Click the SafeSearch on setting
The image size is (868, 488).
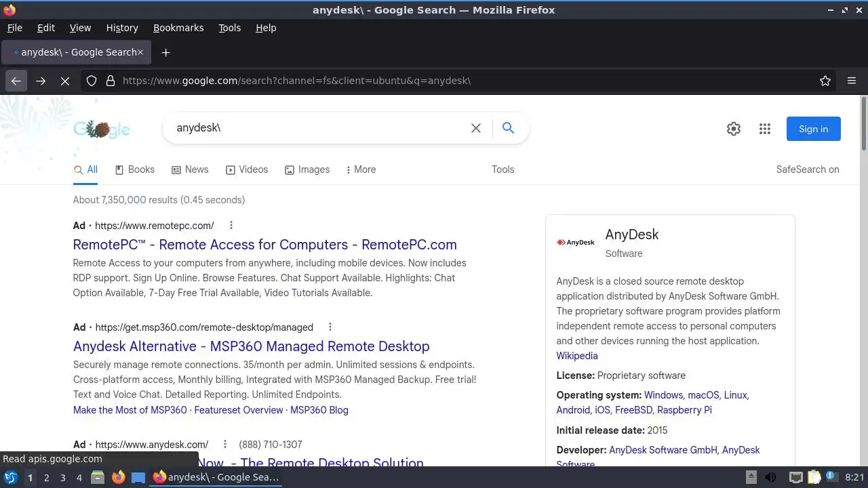pyautogui.click(x=808, y=169)
